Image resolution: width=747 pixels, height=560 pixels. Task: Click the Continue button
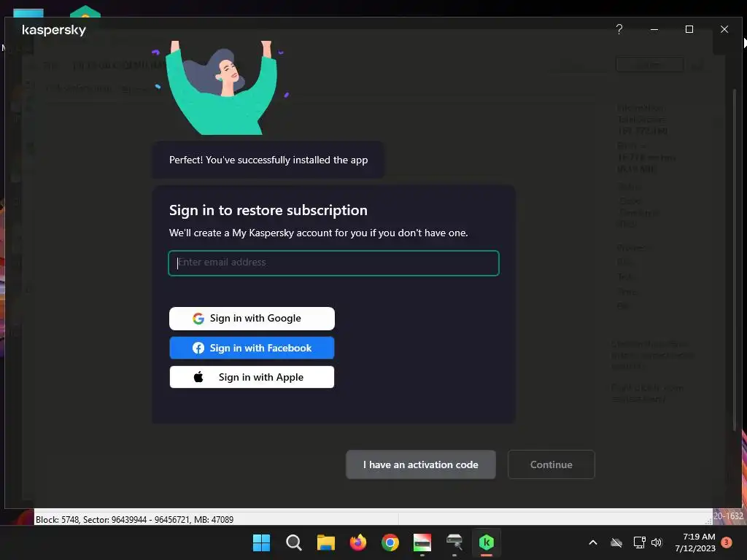point(551,464)
